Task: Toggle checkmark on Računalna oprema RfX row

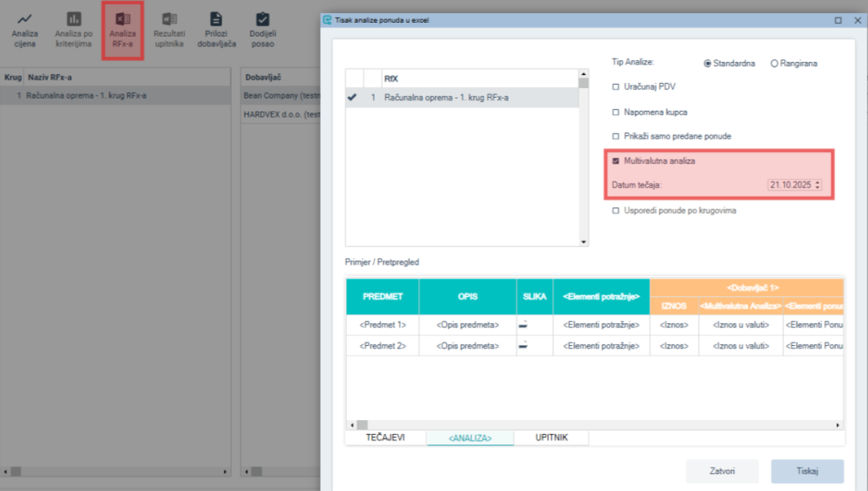Action: (352, 98)
